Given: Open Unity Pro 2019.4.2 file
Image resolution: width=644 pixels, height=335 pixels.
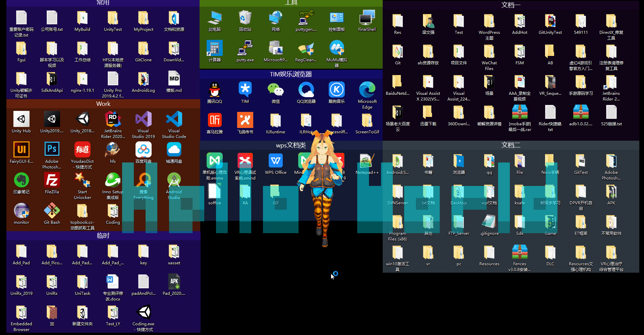Looking at the screenshot, I should pos(113,84).
